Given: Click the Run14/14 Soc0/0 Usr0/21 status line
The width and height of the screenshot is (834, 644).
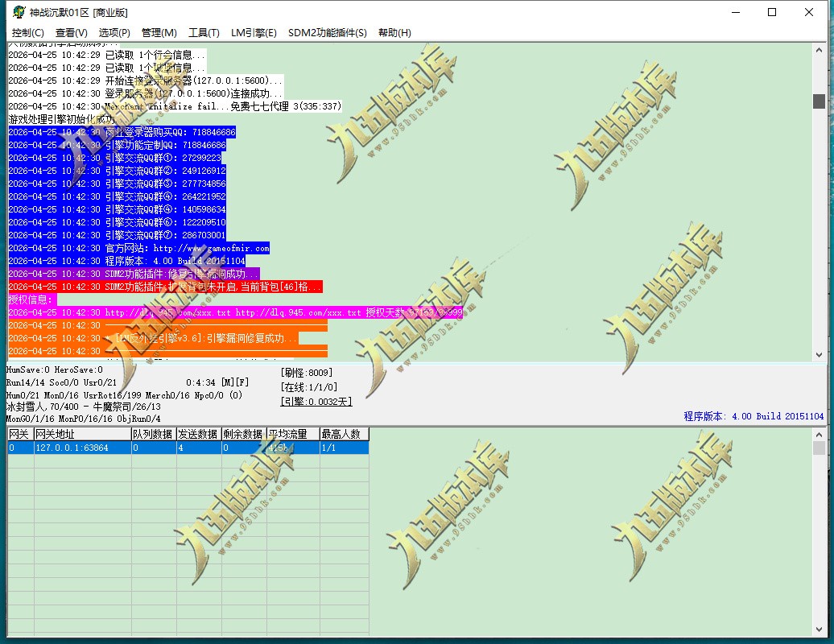Looking at the screenshot, I should point(62,382).
